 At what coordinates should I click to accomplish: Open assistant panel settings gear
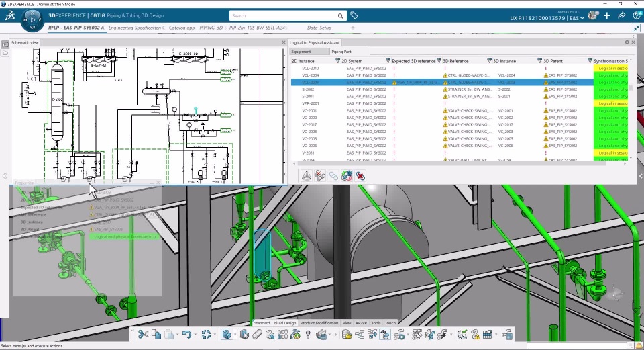[627, 42]
